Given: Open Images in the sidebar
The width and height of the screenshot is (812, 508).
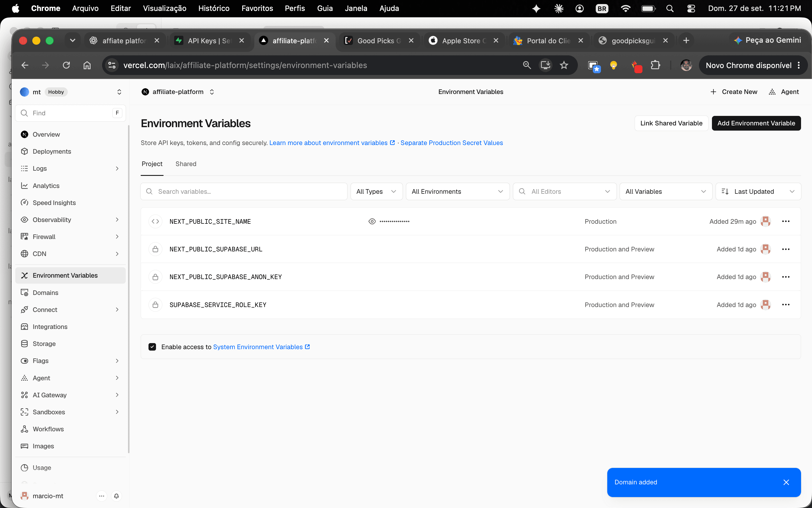Looking at the screenshot, I should coord(71,446).
